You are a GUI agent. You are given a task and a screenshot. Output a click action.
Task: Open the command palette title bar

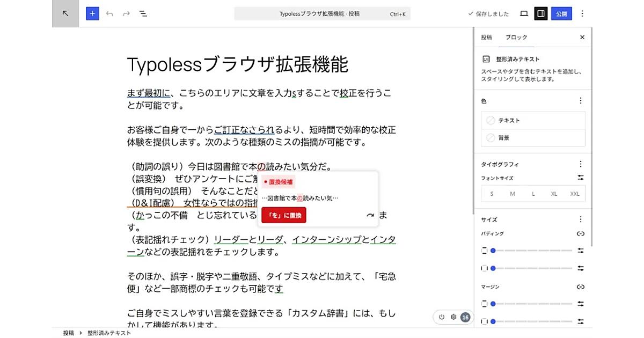(x=323, y=14)
